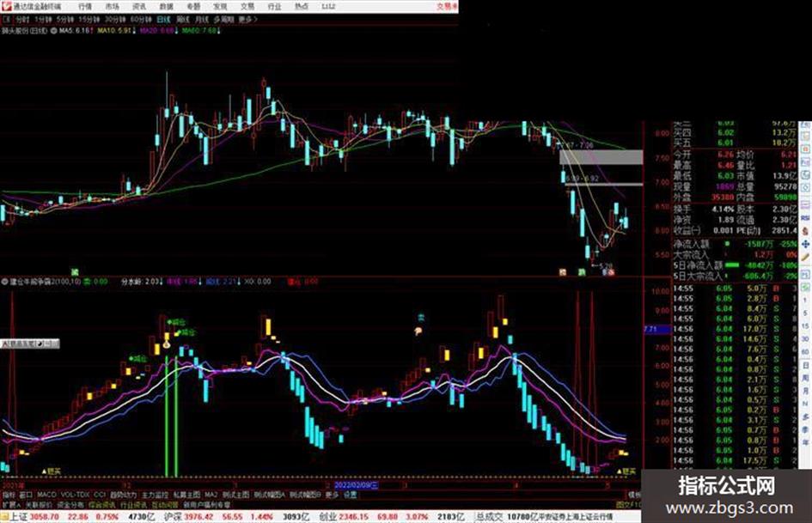This screenshot has width=812, height=523.
Task: Choose the 季 period shortcut in right toolbar
Action: pos(805,429)
